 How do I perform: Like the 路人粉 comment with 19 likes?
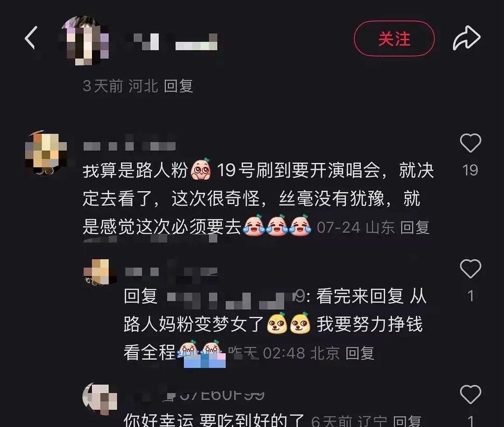(x=470, y=142)
